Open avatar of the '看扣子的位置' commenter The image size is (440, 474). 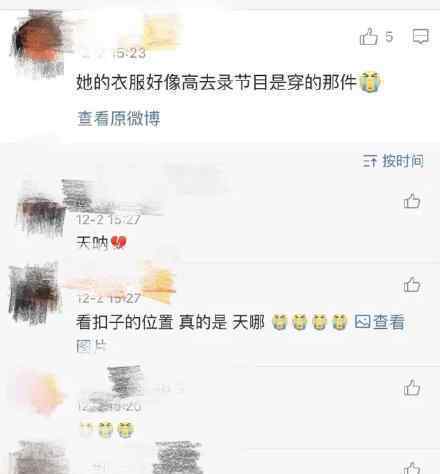[34, 295]
